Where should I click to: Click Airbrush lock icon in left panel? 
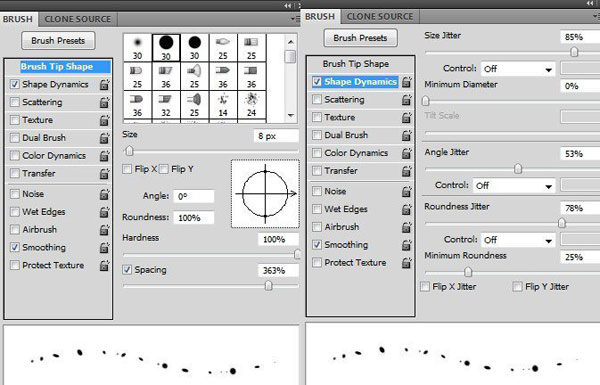point(104,230)
